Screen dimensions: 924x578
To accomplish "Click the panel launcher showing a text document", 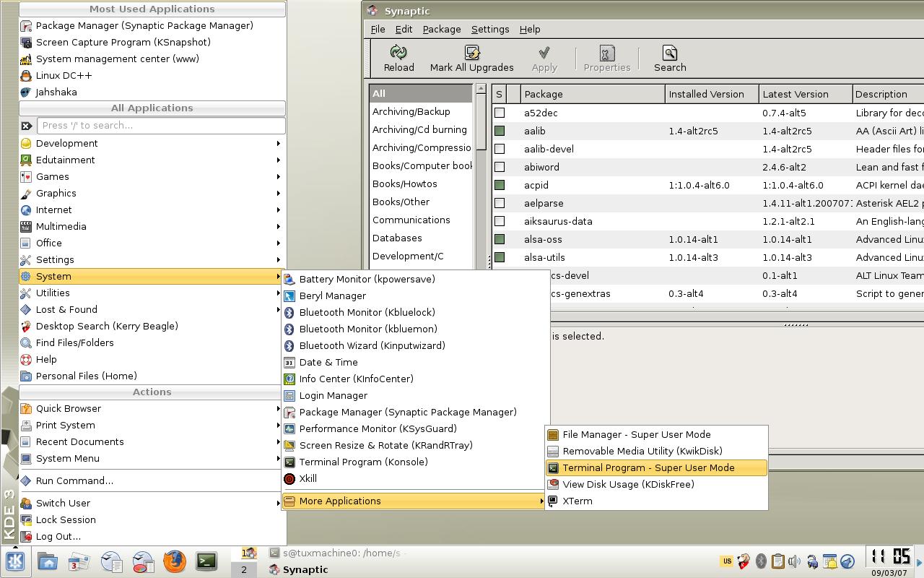I will tap(111, 561).
